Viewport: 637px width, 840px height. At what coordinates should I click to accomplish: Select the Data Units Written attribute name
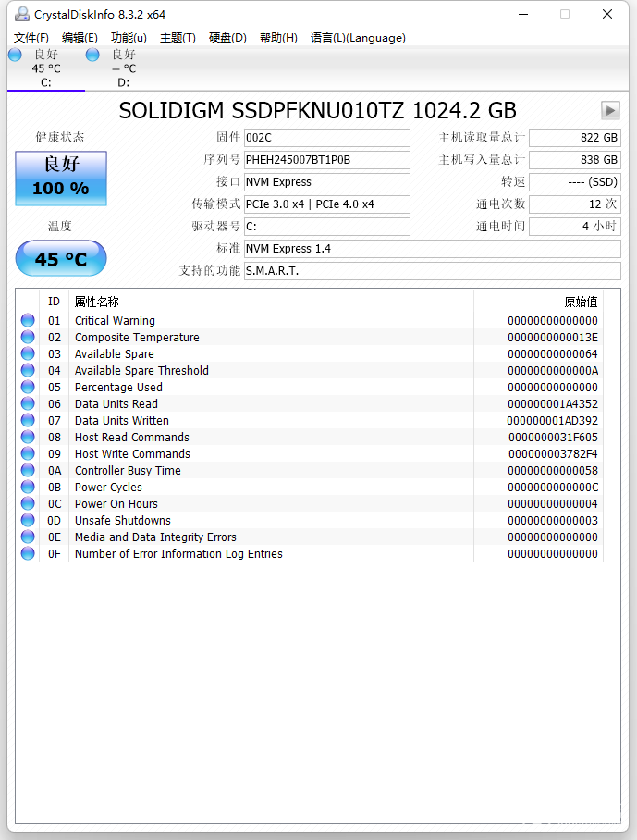[x=122, y=420]
